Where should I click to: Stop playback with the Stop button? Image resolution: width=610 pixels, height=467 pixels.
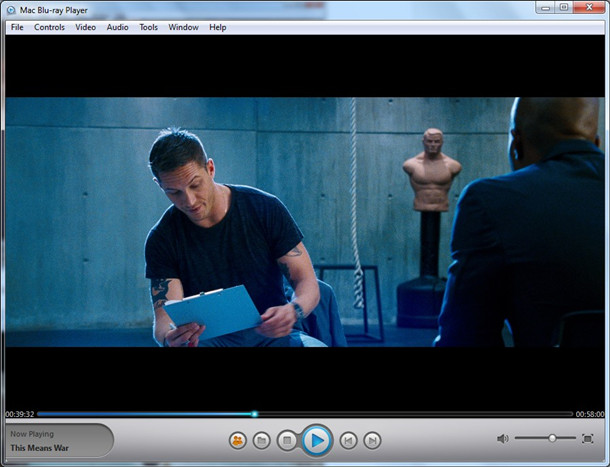tap(287, 441)
